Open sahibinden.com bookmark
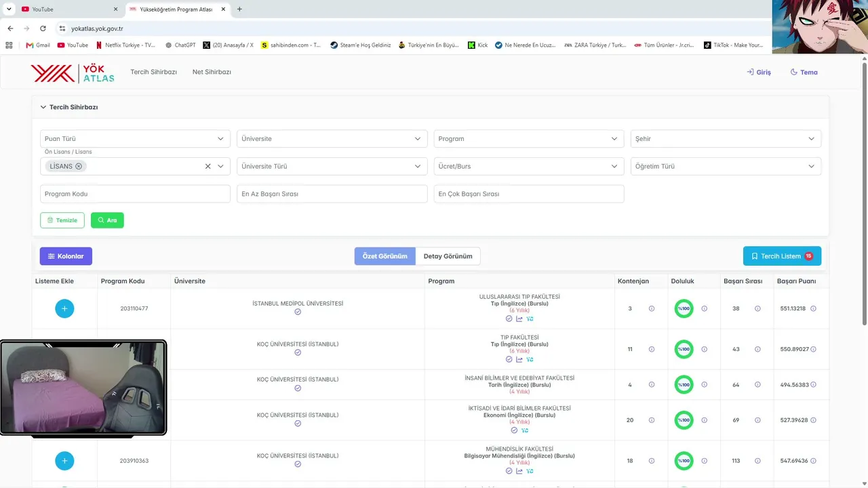This screenshot has height=488, width=868. tap(291, 45)
